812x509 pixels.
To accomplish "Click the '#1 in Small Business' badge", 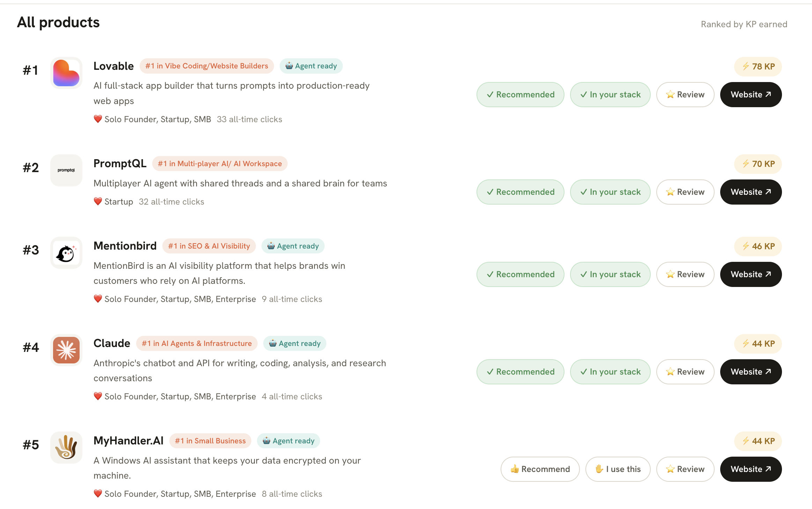I will [x=210, y=441].
